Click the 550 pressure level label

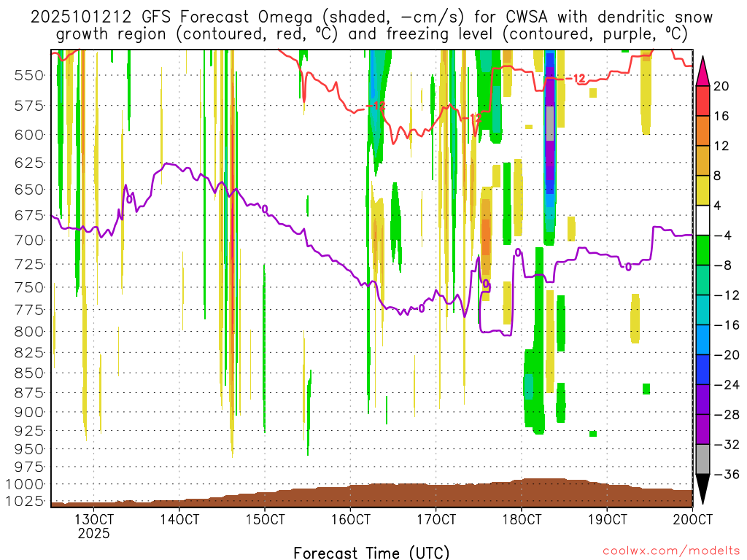tap(29, 75)
